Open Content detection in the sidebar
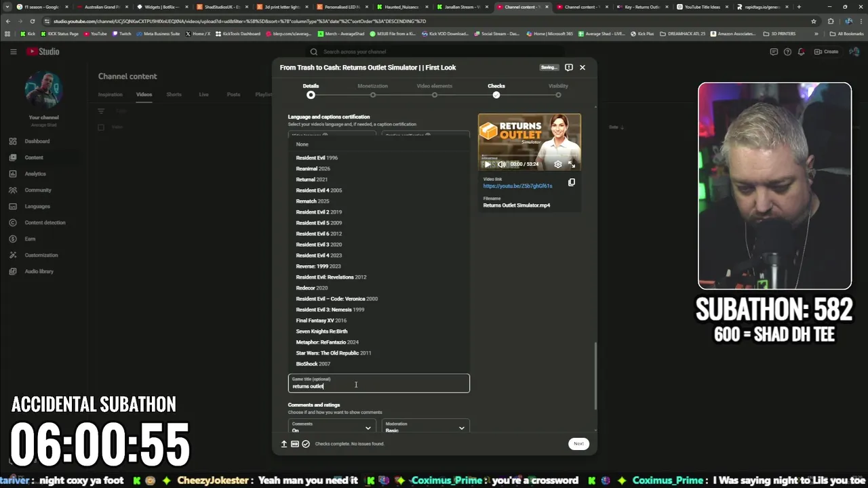This screenshot has height=488, width=868. tap(44, 222)
